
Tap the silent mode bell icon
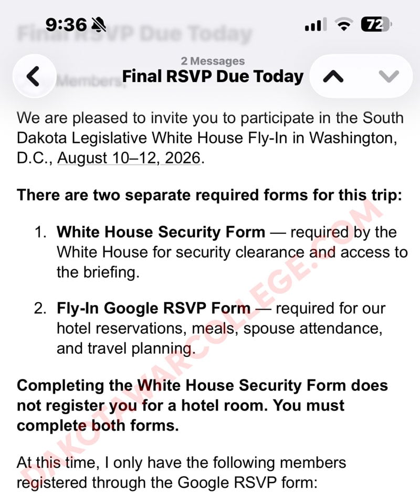pyautogui.click(x=99, y=24)
